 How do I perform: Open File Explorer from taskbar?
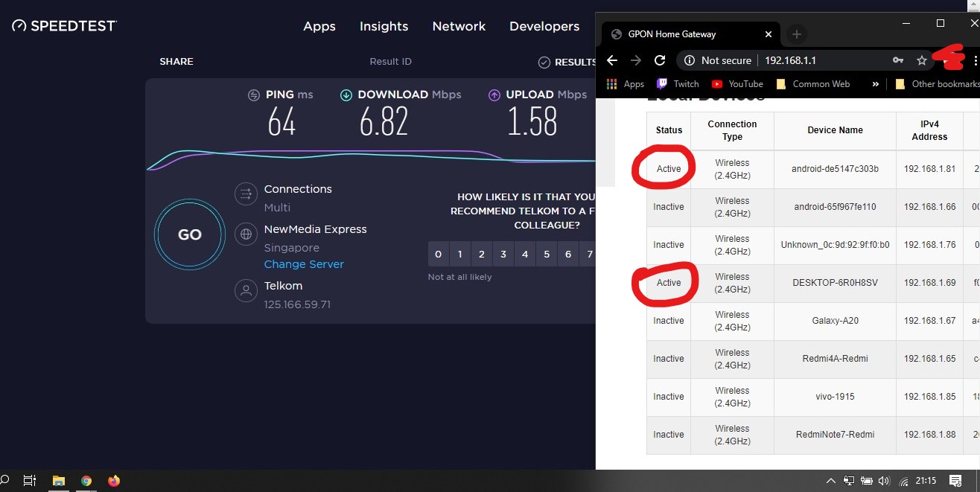tap(58, 481)
